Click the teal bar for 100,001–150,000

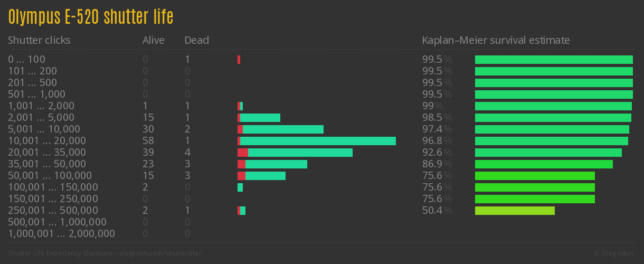pos(240,187)
